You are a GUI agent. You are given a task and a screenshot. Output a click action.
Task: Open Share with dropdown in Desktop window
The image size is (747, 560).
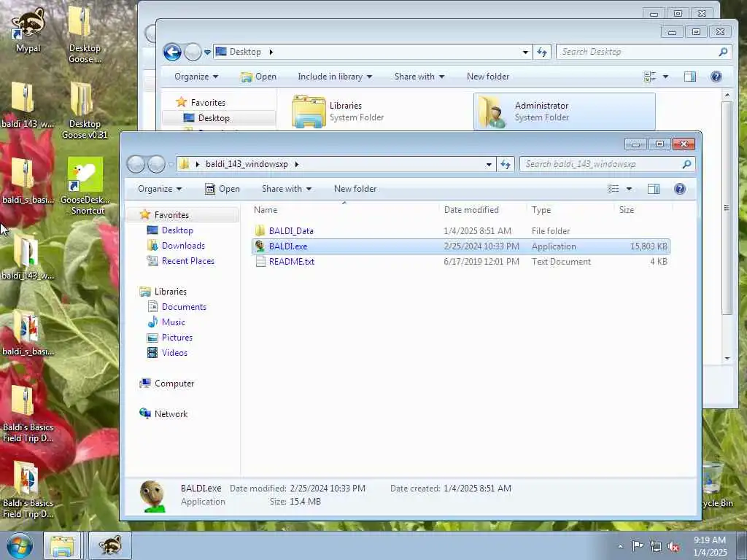419,77
